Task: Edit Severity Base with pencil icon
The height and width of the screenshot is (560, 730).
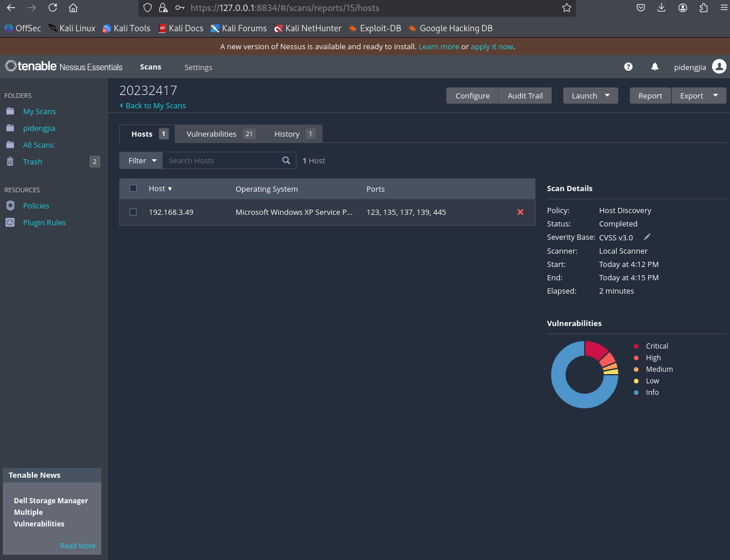Action: pos(647,237)
